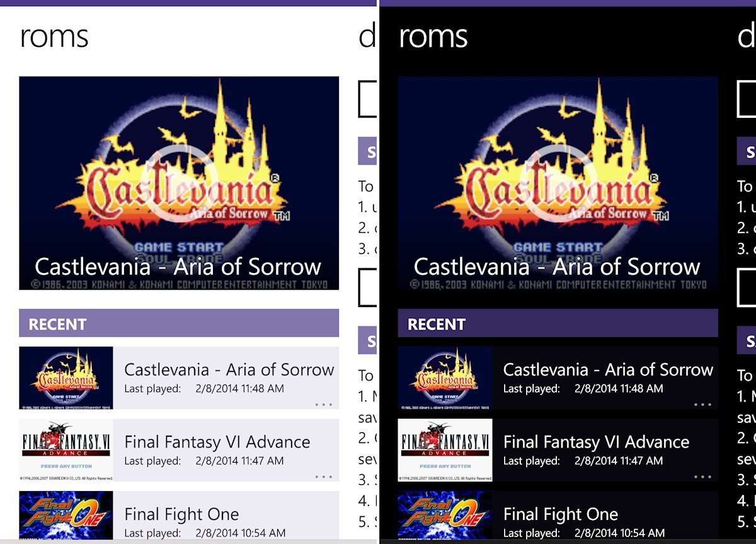Open more options dots for Castlevania dark row
This screenshot has width=756, height=544.
(702, 404)
